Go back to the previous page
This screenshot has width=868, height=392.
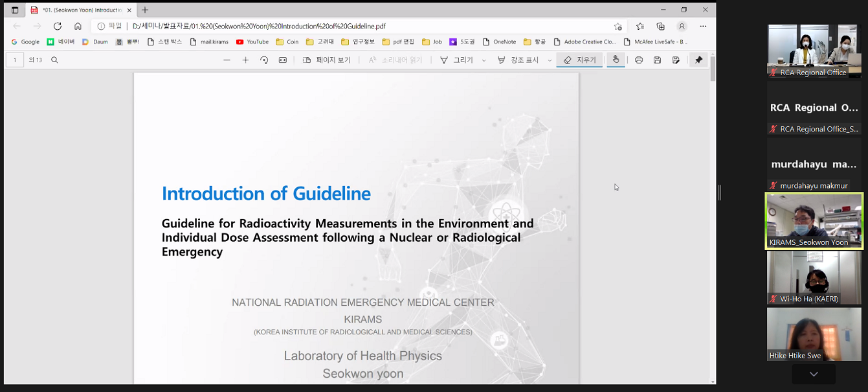coord(17,26)
